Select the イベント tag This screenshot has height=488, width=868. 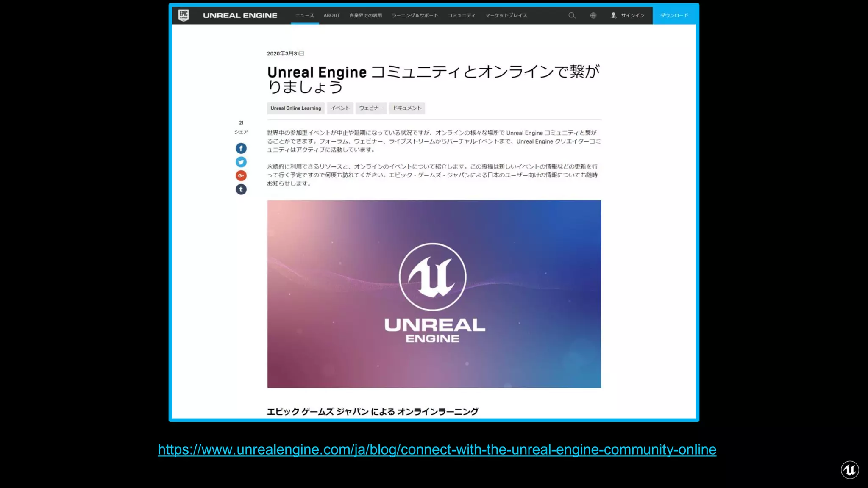click(340, 108)
